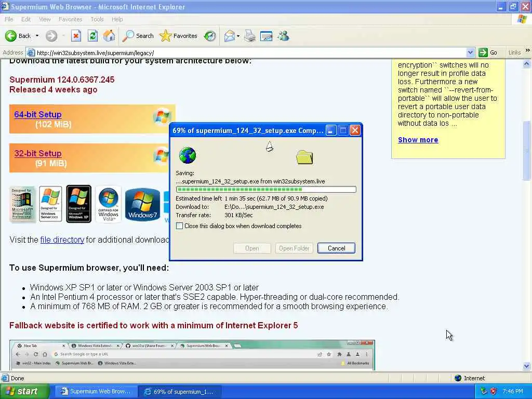Click the taskbar clock 7:46 PM
This screenshot has height=399, width=532.
click(513, 391)
